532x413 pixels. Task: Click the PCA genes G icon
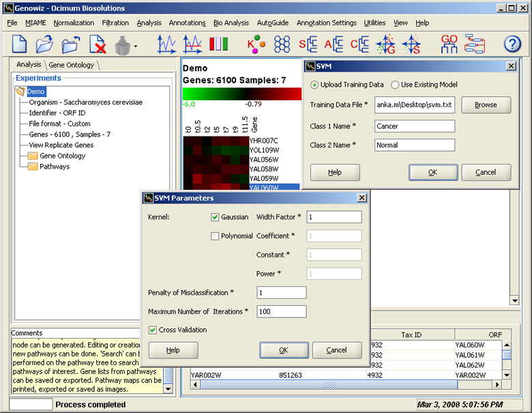(x=386, y=44)
